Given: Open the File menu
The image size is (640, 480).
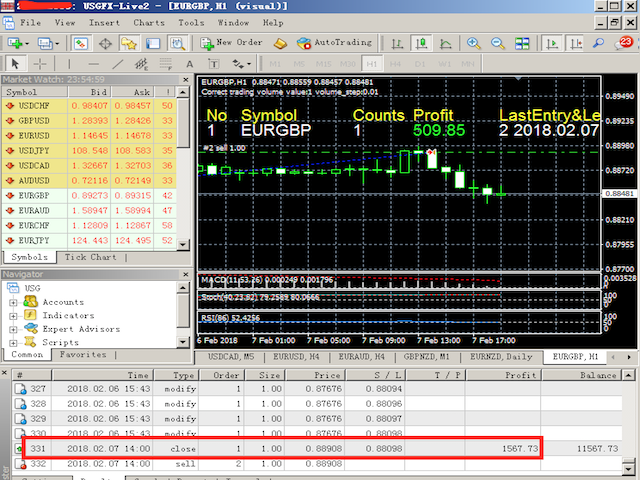Looking at the screenshot, I should (30, 23).
